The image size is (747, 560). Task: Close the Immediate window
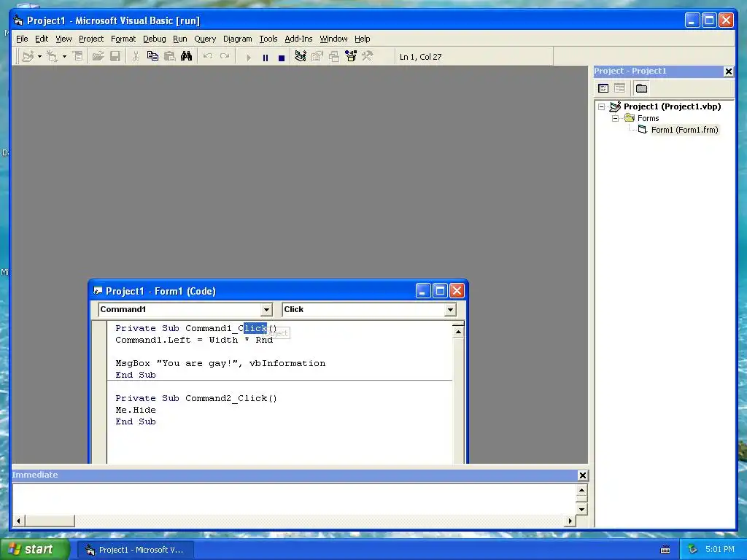pyautogui.click(x=582, y=475)
